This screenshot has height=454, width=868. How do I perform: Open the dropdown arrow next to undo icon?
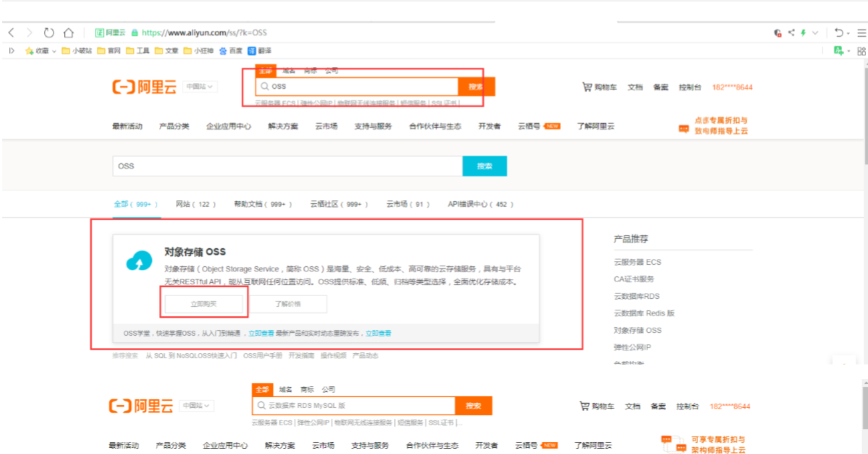point(848,32)
